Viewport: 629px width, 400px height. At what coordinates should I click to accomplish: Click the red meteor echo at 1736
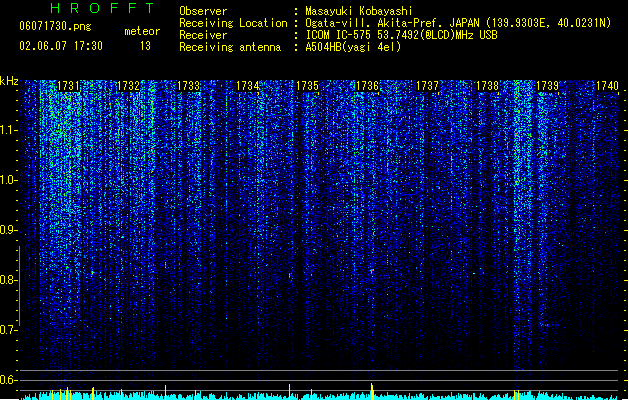[x=372, y=271]
